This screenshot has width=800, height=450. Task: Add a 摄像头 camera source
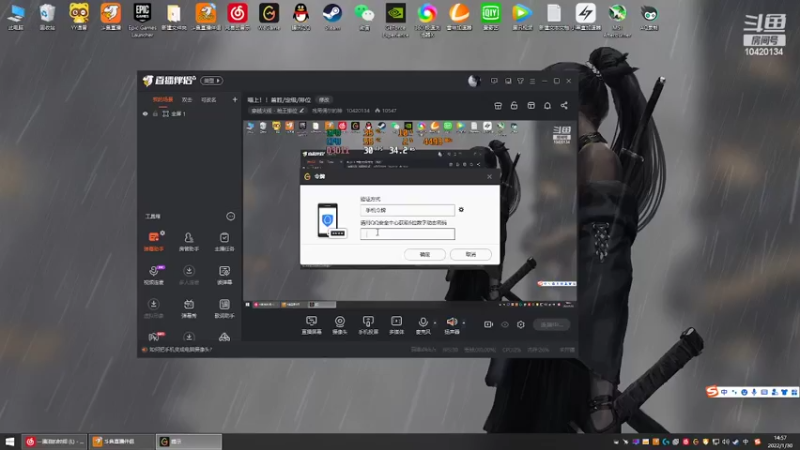tap(340, 324)
